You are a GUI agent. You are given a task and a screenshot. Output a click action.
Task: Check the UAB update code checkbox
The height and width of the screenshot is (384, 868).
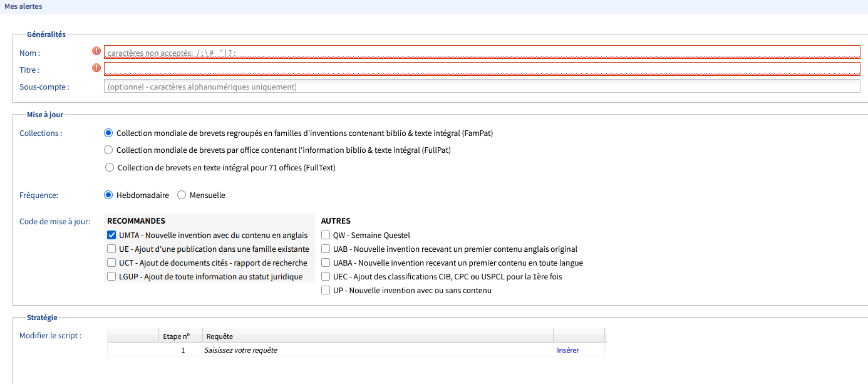click(326, 249)
